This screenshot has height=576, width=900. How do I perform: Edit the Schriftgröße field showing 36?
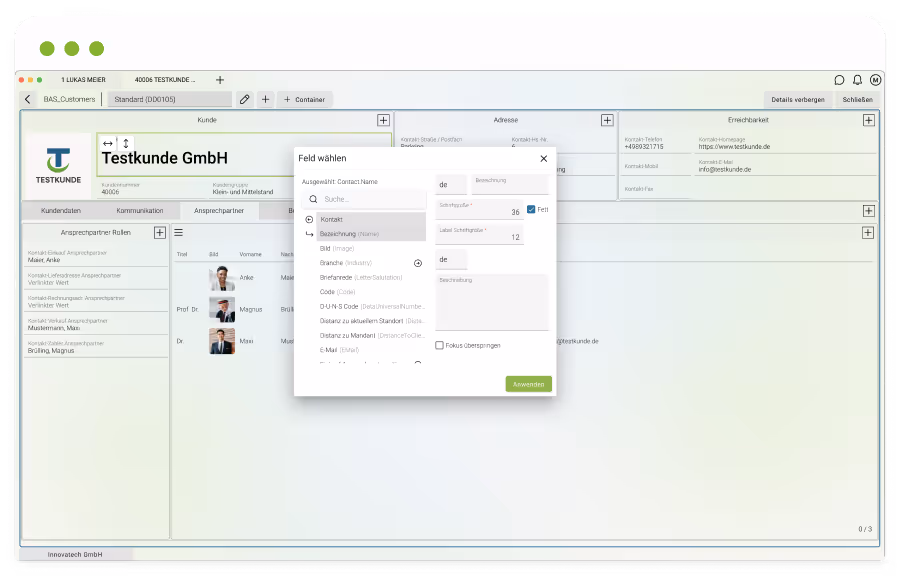pos(479,209)
